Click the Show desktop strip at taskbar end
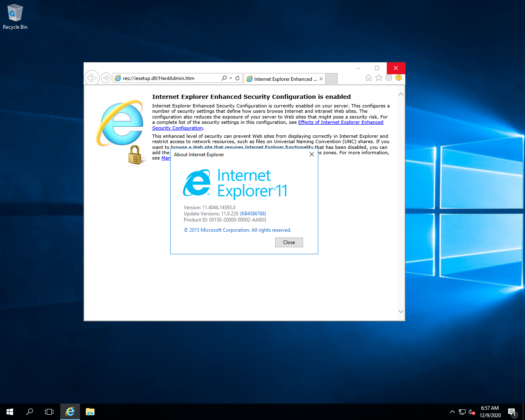This screenshot has height=420, width=525. coord(524,412)
